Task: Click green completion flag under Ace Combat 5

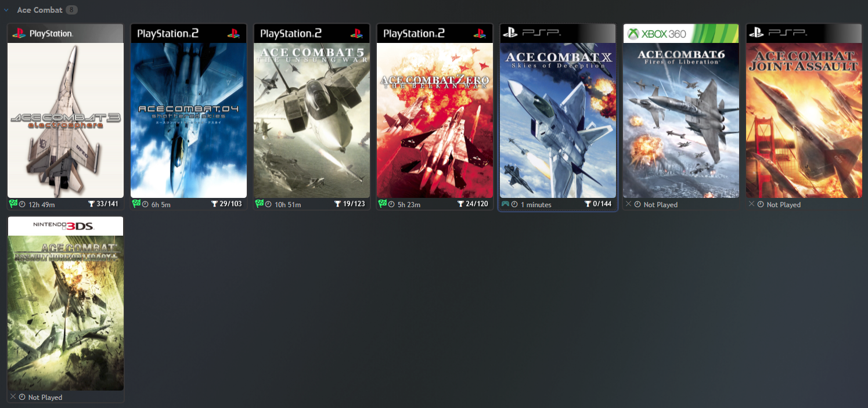Action: tap(260, 204)
